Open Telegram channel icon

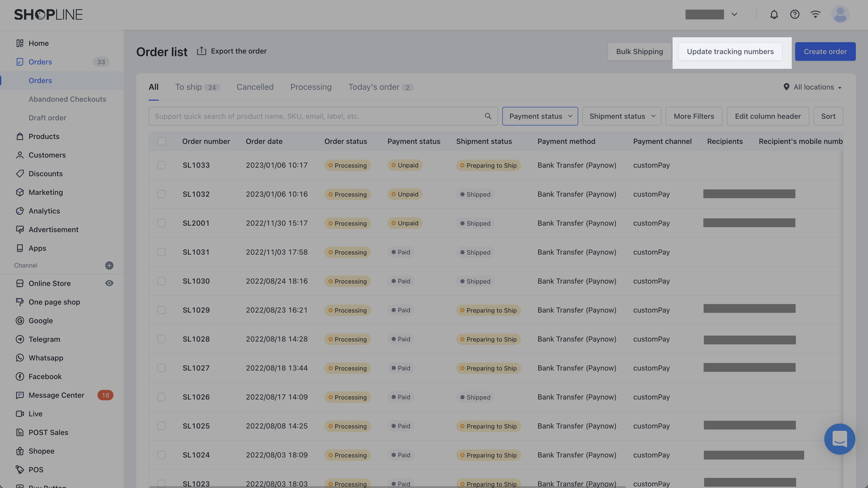coord(20,339)
